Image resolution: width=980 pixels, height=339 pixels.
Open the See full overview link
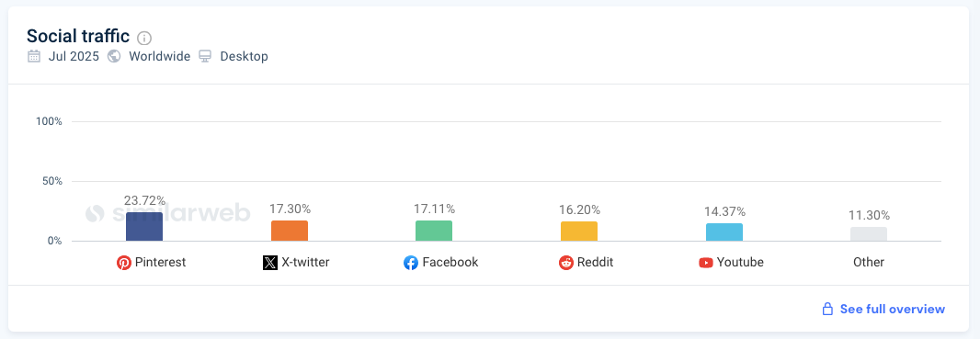(x=893, y=309)
